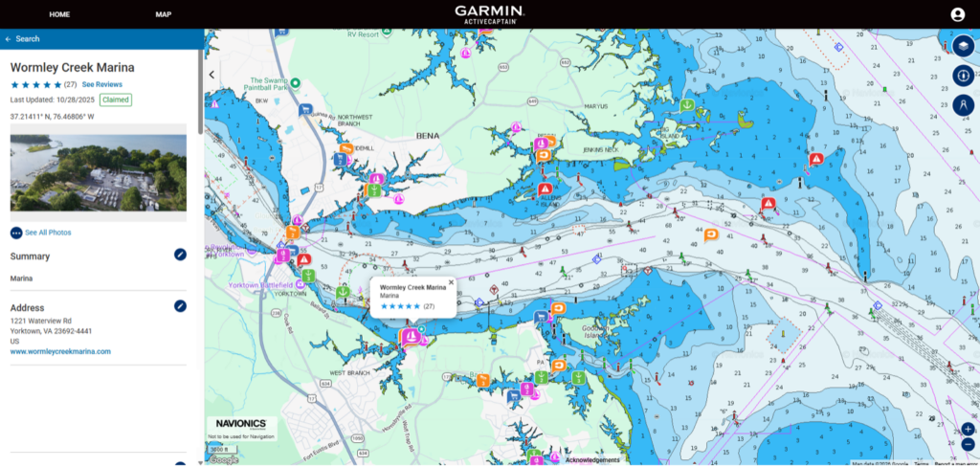
Task: Click the Claimed badge
Action: click(116, 100)
